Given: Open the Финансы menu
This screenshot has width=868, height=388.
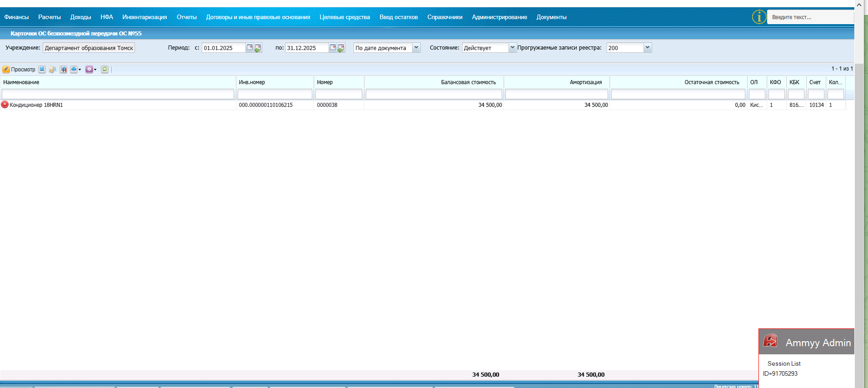Looking at the screenshot, I should [x=16, y=17].
